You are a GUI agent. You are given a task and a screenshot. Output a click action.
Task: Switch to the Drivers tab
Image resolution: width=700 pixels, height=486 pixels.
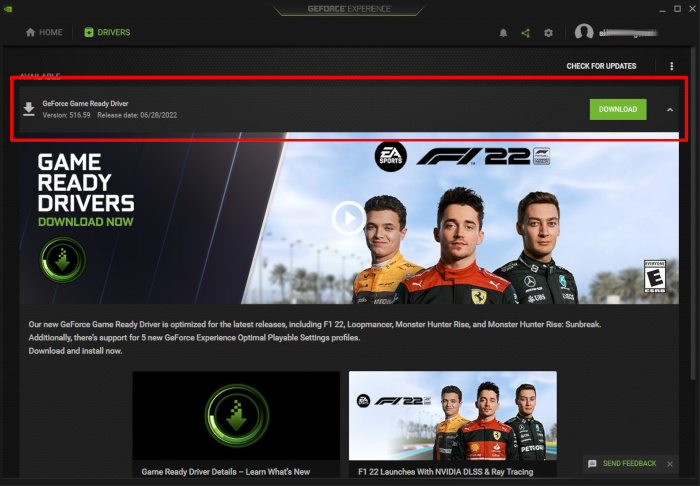107,32
